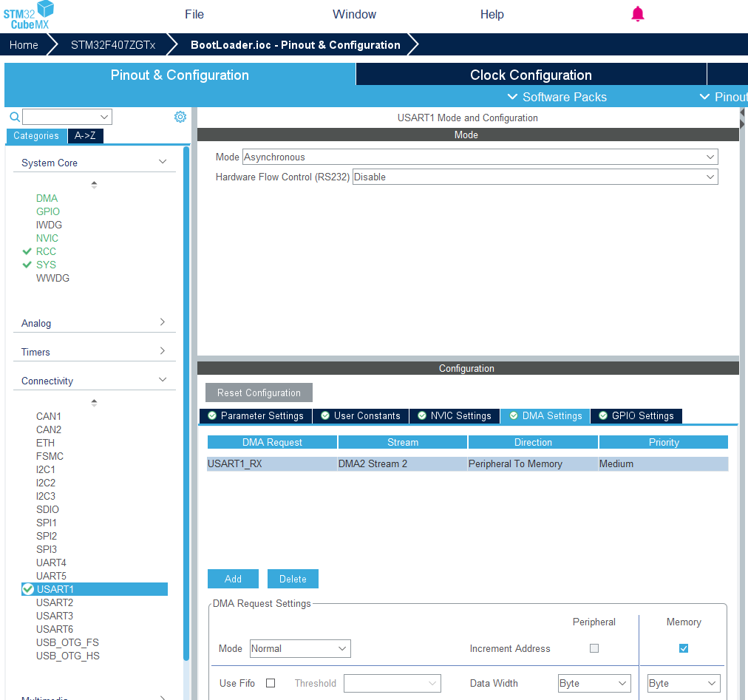Open the USART1 Mode dropdown
Image resolution: width=748 pixels, height=700 pixels.
480,157
